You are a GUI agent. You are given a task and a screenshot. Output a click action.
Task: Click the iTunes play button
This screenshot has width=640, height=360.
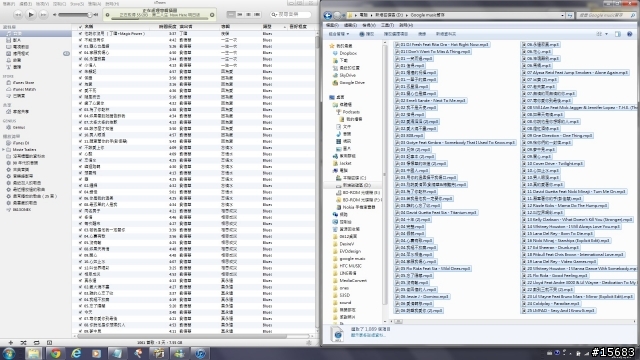tap(31, 15)
